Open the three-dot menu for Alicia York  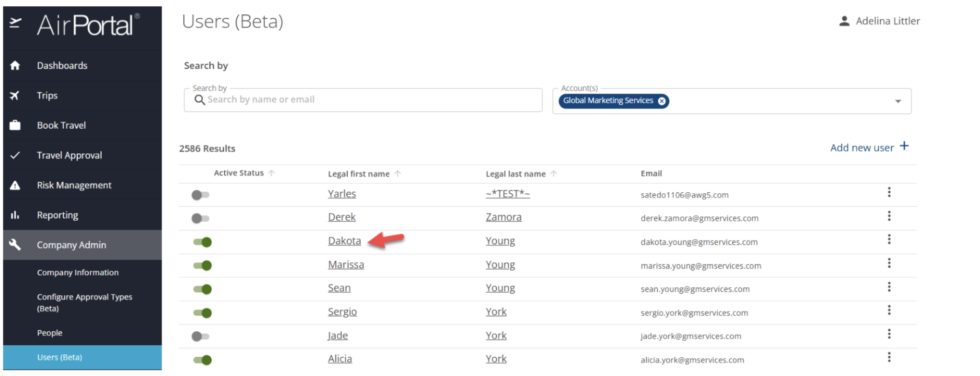pos(889,358)
